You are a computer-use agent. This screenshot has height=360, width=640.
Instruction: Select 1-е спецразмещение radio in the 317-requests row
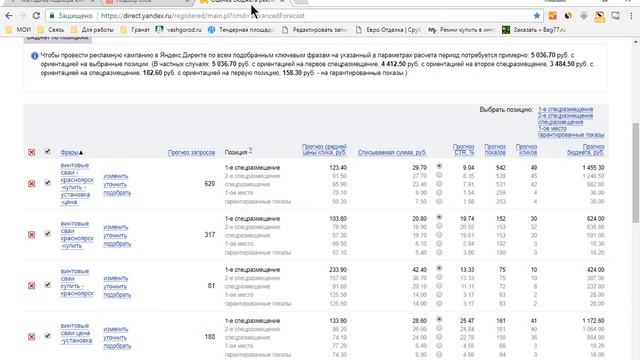pyautogui.click(x=439, y=217)
